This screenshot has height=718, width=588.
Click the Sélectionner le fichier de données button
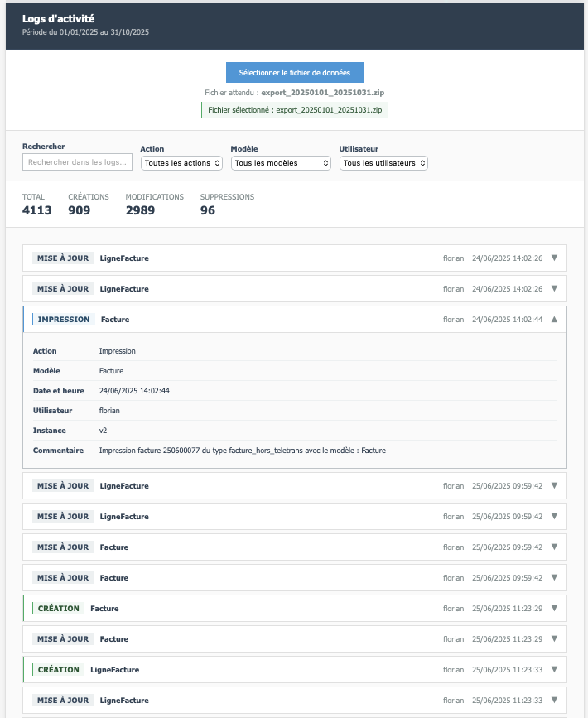[x=294, y=73]
